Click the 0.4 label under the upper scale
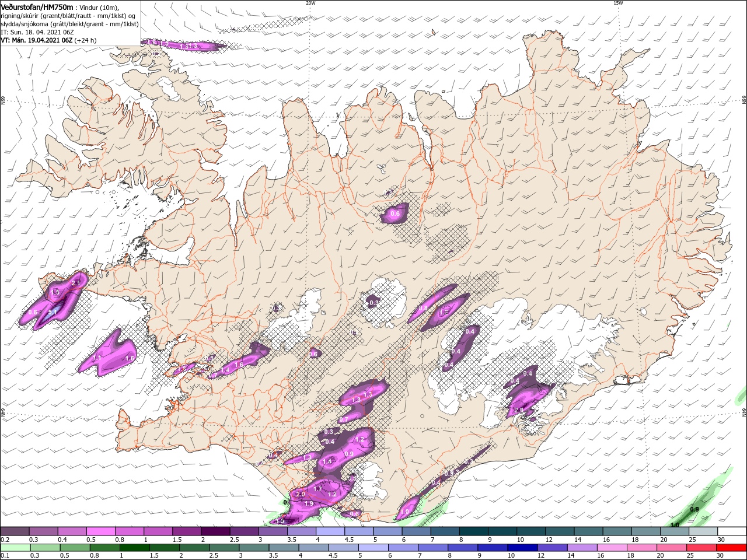The image size is (747, 560). [x=62, y=540]
